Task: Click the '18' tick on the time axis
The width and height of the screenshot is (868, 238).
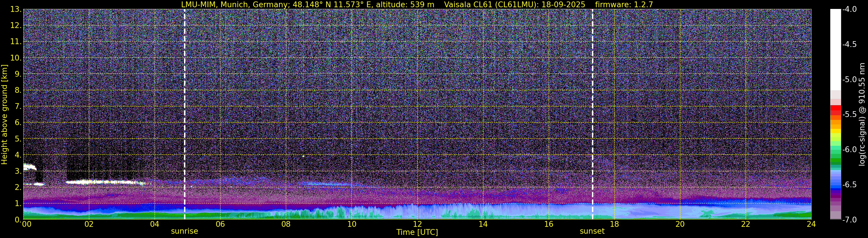Action: coord(615,224)
